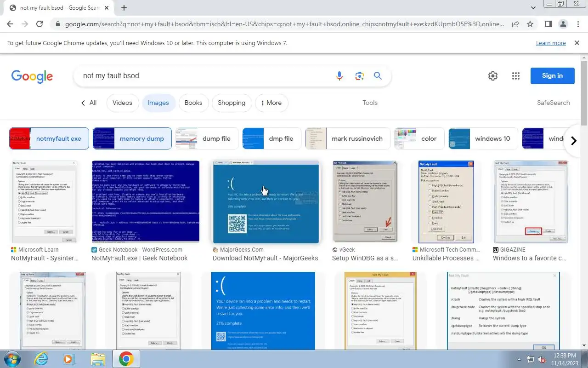Select the 'dmp file' chip
Screen dimensions: 588x368
(272, 138)
